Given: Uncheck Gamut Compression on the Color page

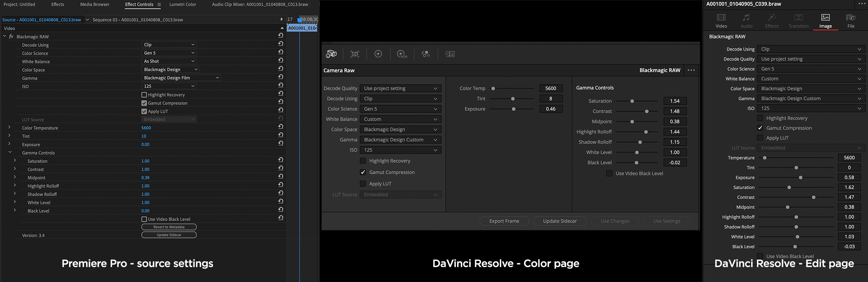Looking at the screenshot, I should coord(363,172).
